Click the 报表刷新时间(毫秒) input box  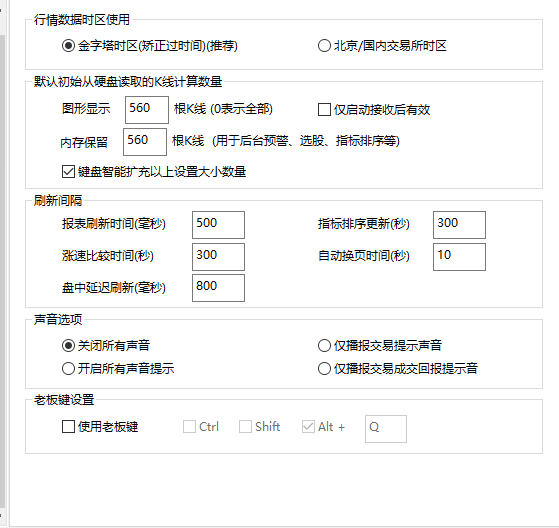pos(218,225)
